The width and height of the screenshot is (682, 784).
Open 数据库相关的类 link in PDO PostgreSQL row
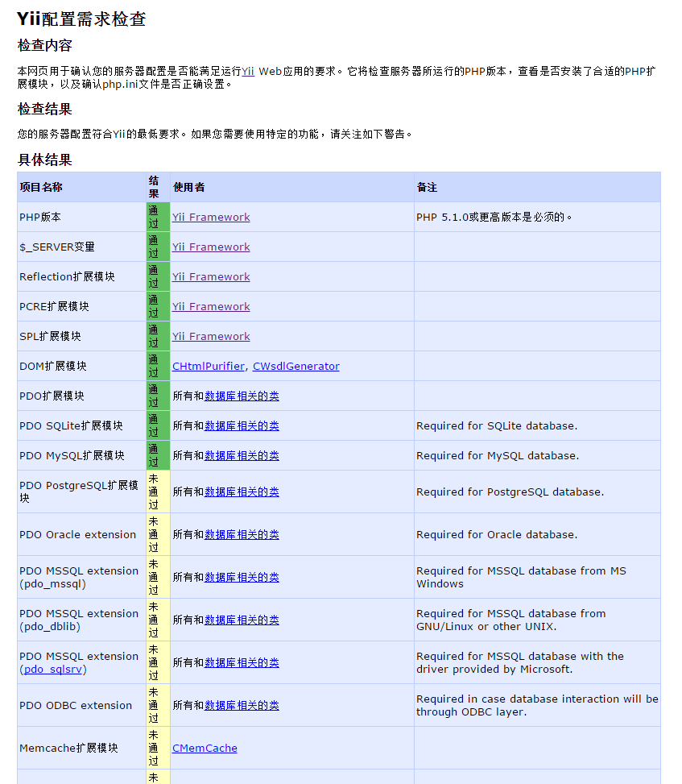pos(242,492)
